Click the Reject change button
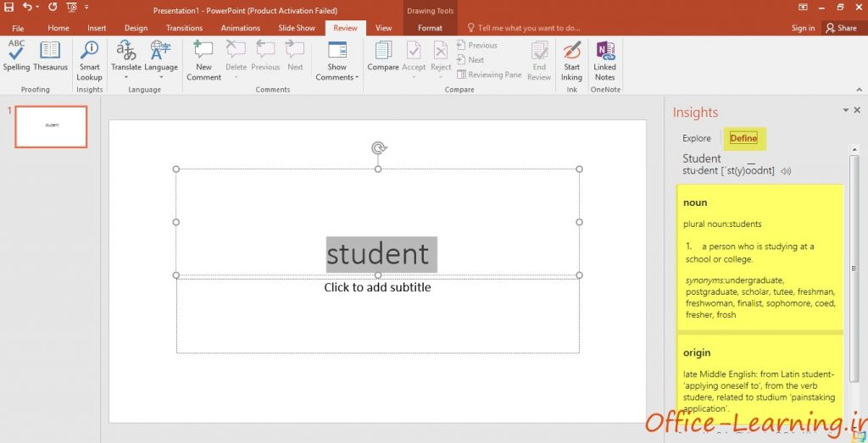 coord(441,61)
